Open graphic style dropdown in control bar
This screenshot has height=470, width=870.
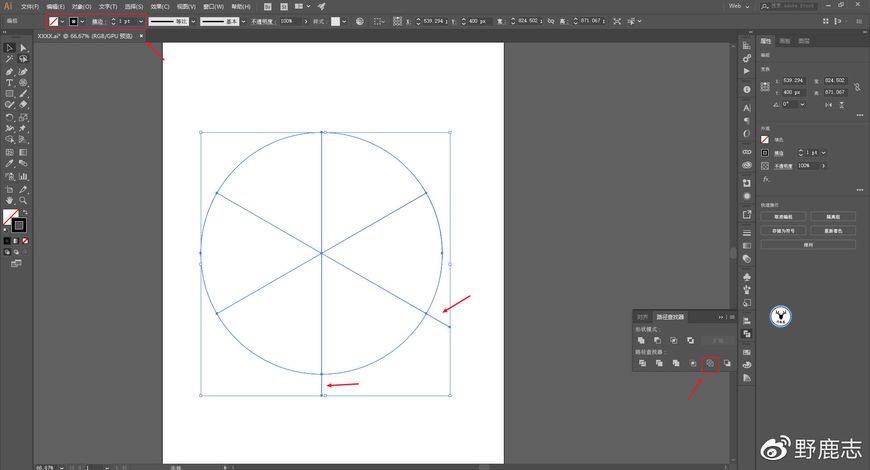[x=345, y=21]
